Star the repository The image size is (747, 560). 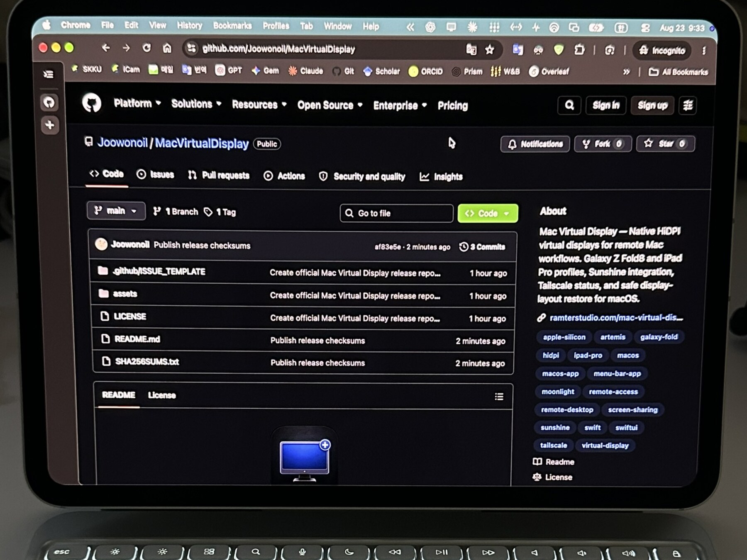(x=666, y=144)
